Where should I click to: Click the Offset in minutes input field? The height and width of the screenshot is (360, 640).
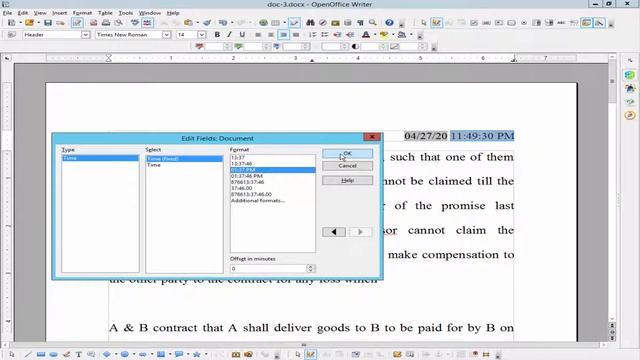[268, 269]
